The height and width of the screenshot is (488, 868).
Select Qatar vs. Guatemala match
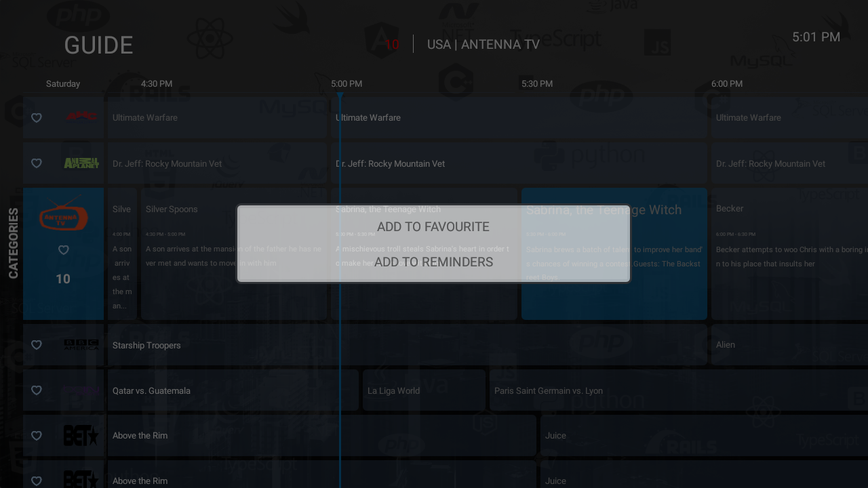(233, 390)
